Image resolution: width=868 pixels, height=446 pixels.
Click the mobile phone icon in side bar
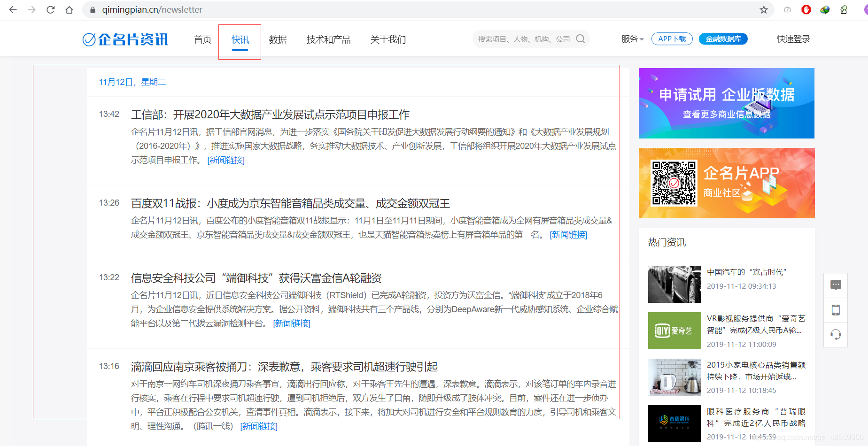coord(836,310)
